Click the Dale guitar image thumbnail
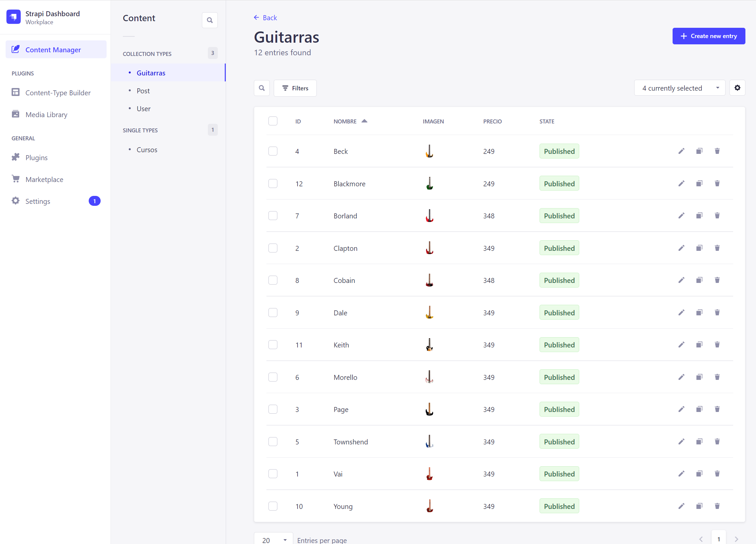This screenshot has height=544, width=756. 429,312
